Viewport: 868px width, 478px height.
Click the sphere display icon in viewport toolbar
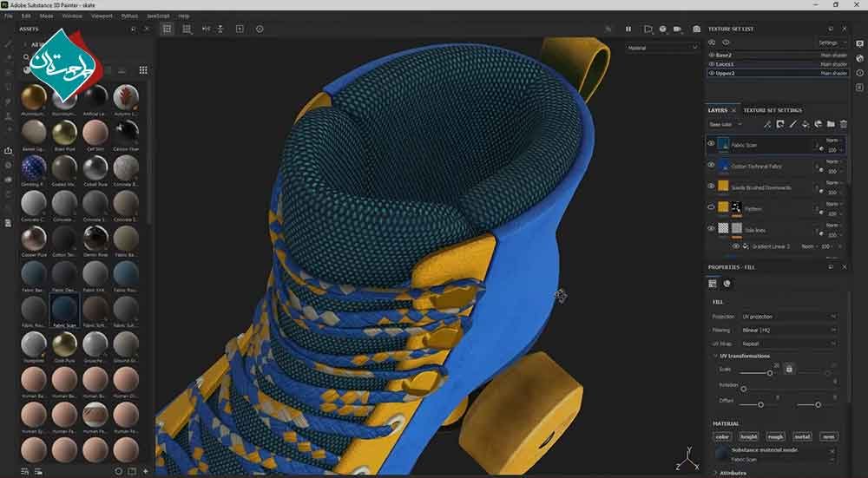click(662, 29)
